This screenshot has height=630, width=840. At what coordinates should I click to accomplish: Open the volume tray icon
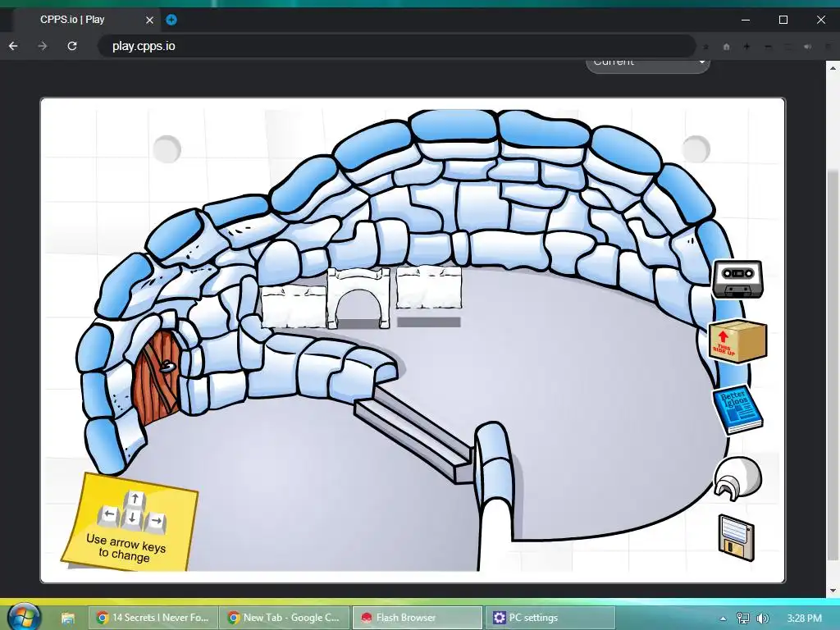(763, 619)
